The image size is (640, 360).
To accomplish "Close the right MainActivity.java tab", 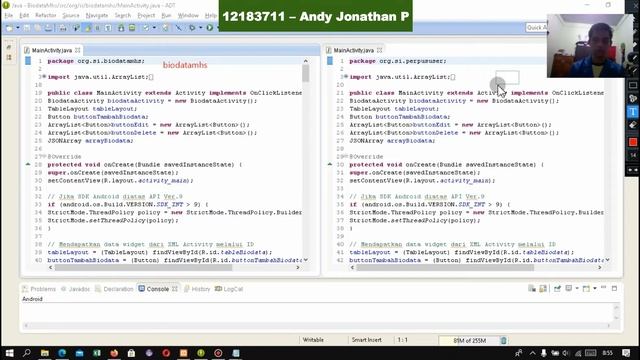I will pyautogui.click(x=380, y=50).
